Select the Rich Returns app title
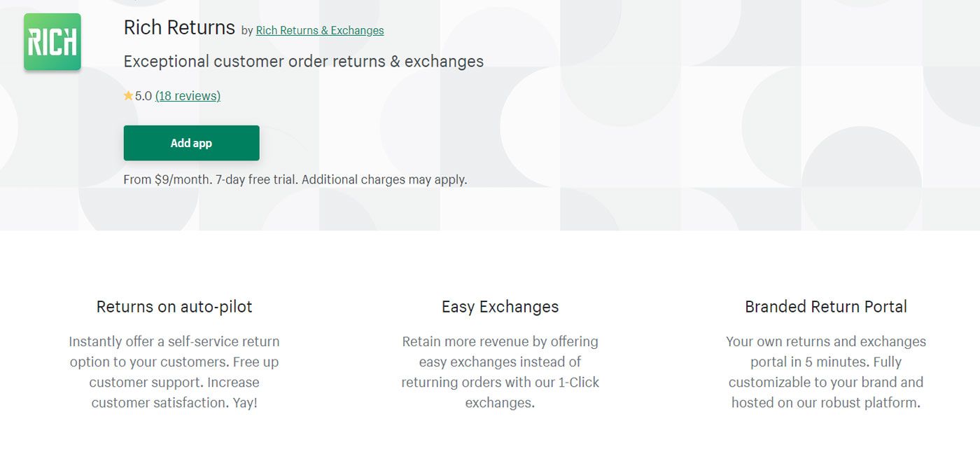The image size is (980, 452). click(179, 27)
